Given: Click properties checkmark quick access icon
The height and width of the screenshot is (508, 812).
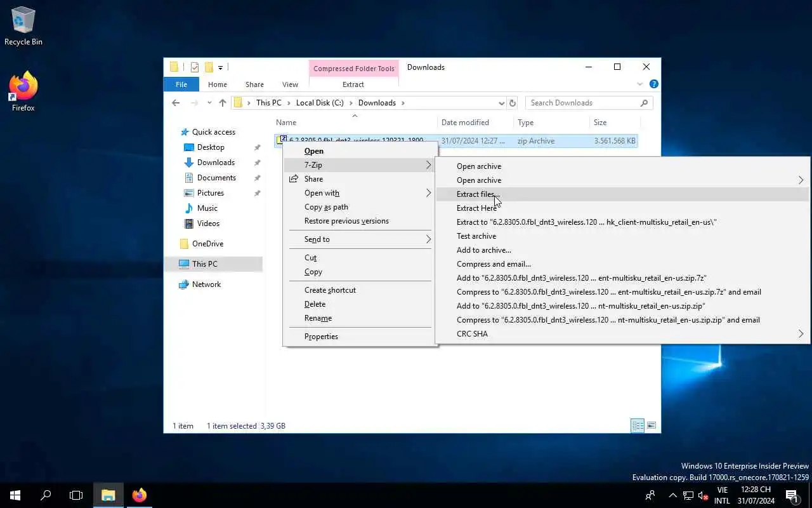Looking at the screenshot, I should (195, 67).
